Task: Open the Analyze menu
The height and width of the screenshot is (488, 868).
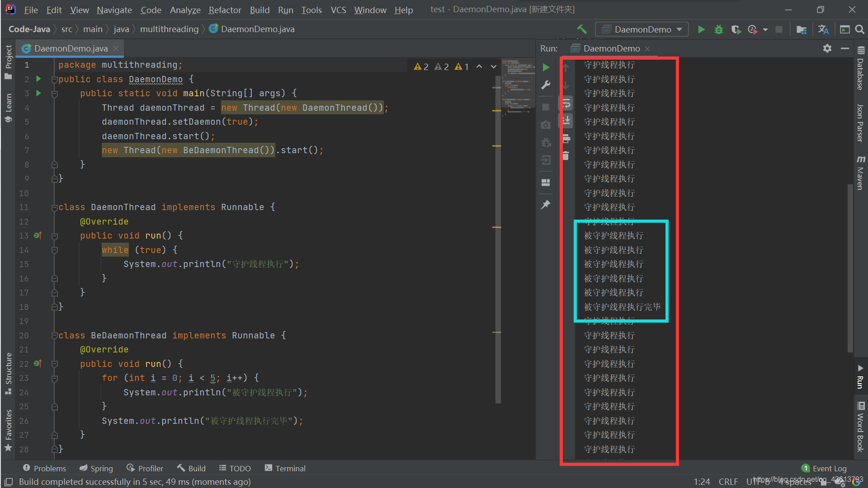Action: point(185,9)
